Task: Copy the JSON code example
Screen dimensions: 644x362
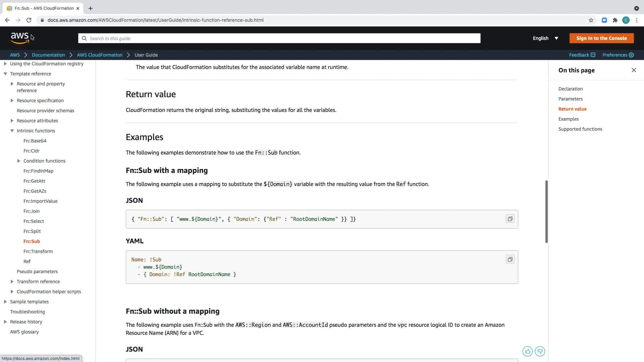Action: tap(510, 219)
